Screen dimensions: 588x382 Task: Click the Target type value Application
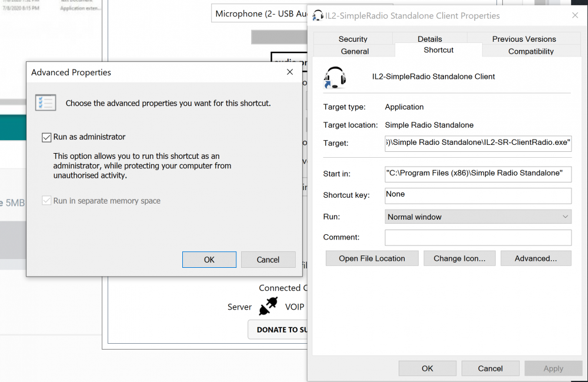click(x=405, y=107)
